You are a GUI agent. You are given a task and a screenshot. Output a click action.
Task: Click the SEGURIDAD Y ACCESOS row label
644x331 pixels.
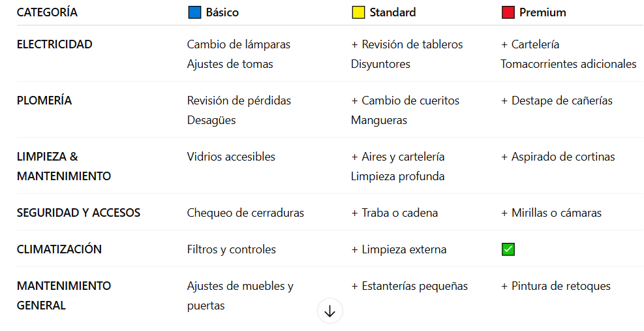pyautogui.click(x=78, y=213)
